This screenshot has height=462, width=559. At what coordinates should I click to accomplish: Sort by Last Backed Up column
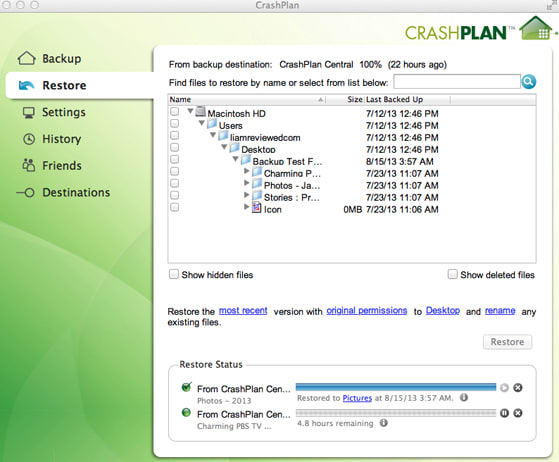[407, 99]
